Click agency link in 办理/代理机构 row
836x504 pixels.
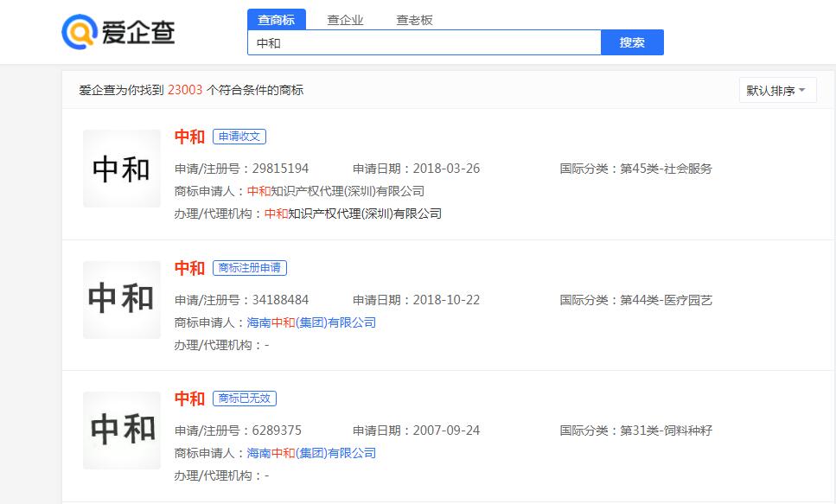tap(356, 214)
